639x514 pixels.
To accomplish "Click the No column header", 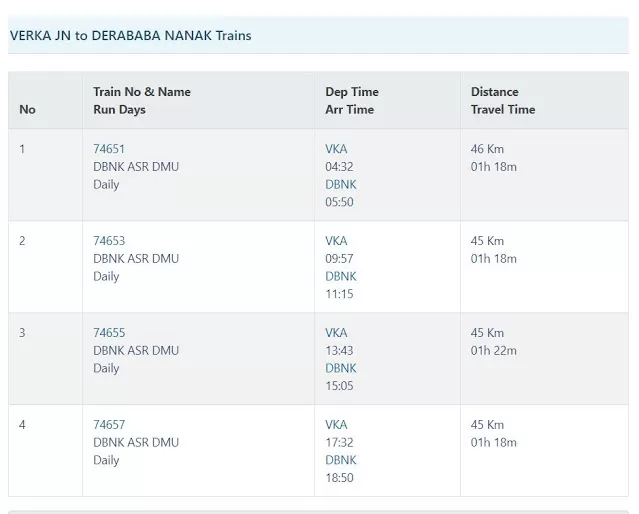I will [27, 110].
